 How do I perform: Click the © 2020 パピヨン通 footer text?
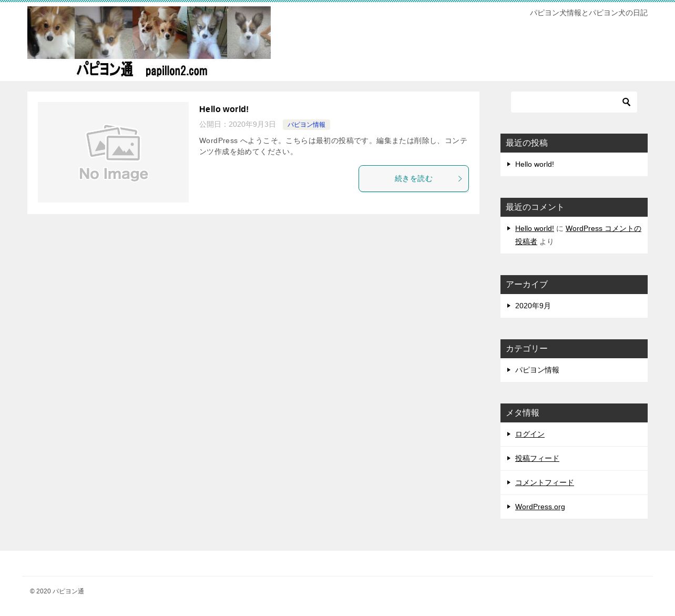point(57,591)
